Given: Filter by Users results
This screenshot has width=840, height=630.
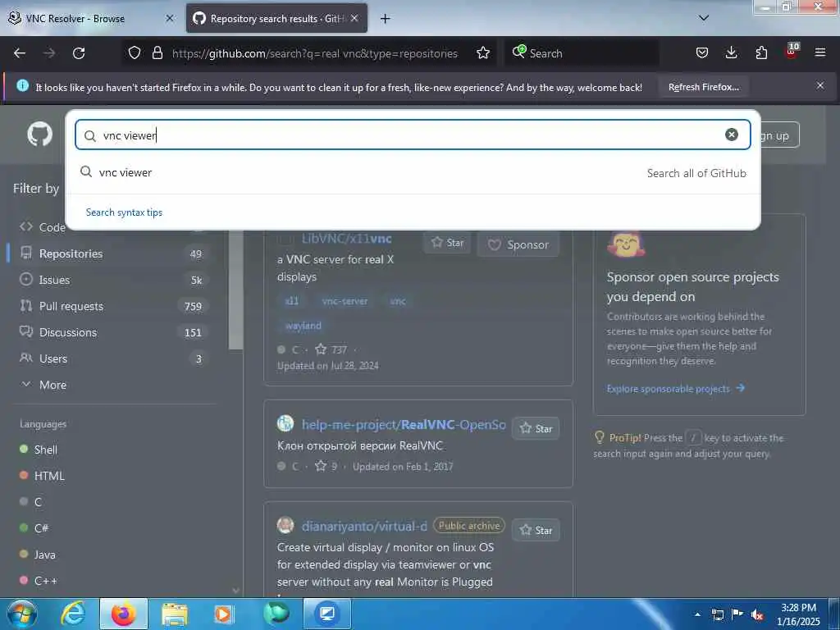Looking at the screenshot, I should [112, 358].
